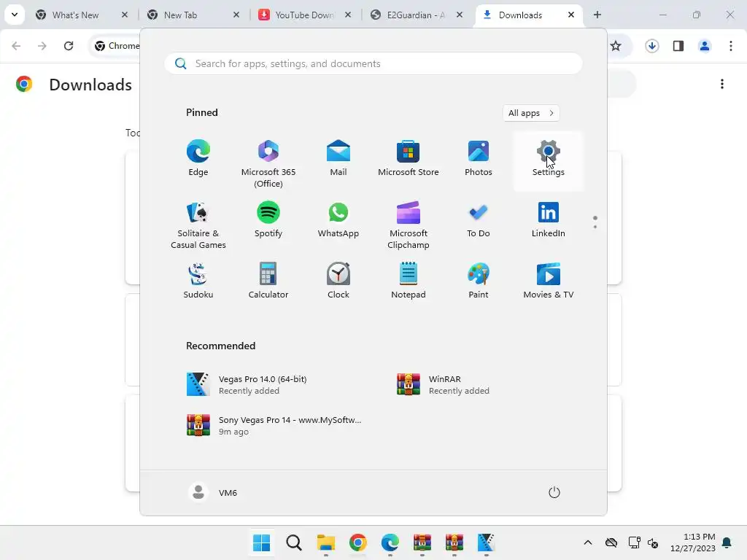Open a new Chrome tab

(x=597, y=15)
